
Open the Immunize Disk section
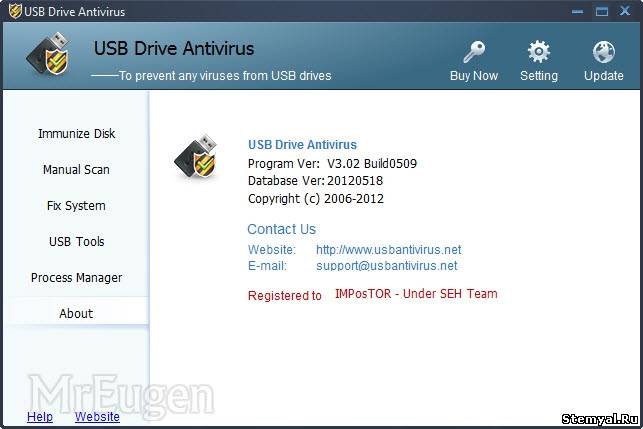[x=76, y=134]
